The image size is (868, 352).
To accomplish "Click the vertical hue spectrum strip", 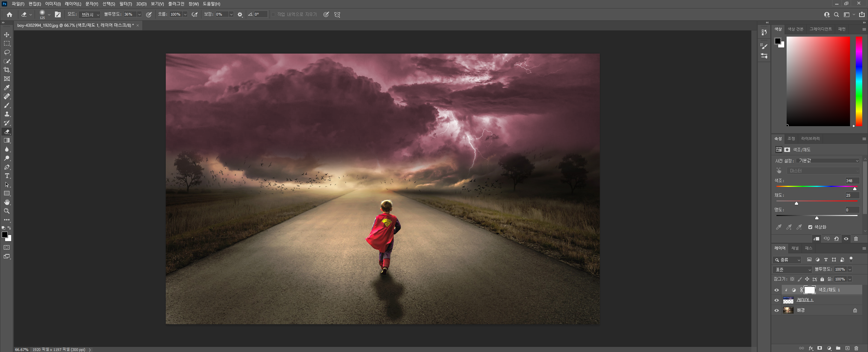I will [859, 81].
